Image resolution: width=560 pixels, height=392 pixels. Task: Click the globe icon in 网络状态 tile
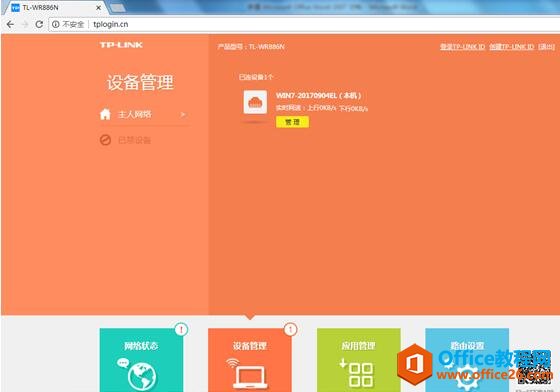tap(142, 376)
